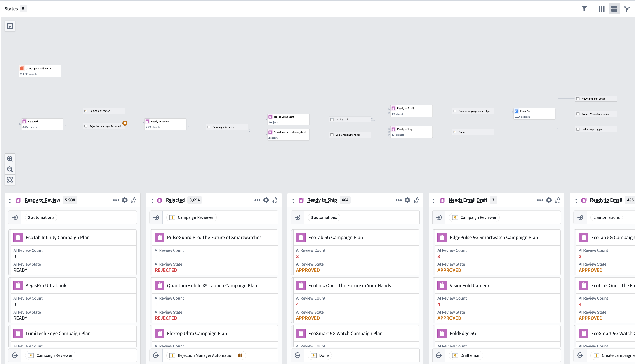
Task: Resume the paused Rejection Manager Automation in Rejected footer
Action: click(x=240, y=355)
